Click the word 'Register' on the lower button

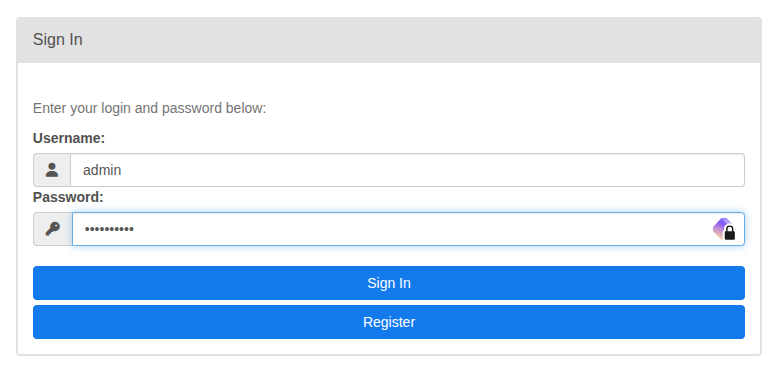point(389,322)
